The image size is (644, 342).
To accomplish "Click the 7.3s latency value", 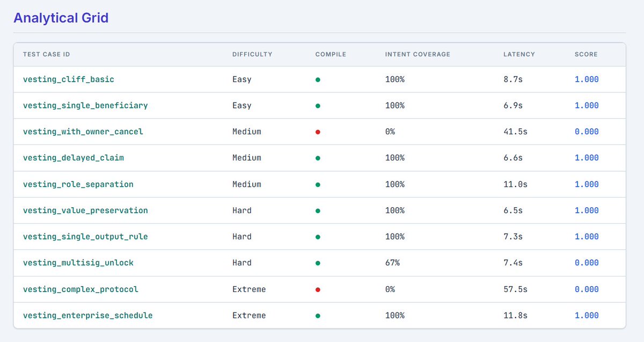I will 513,237.
